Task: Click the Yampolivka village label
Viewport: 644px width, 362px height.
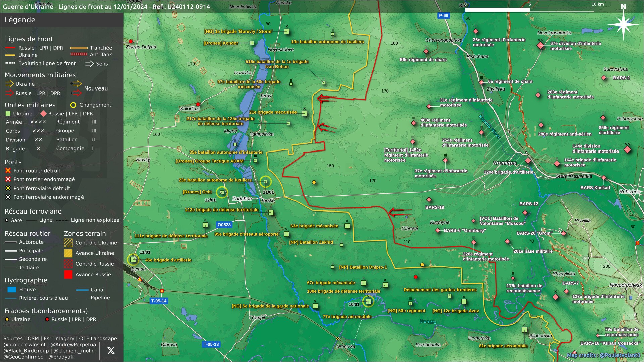Action: pyautogui.click(x=261, y=134)
